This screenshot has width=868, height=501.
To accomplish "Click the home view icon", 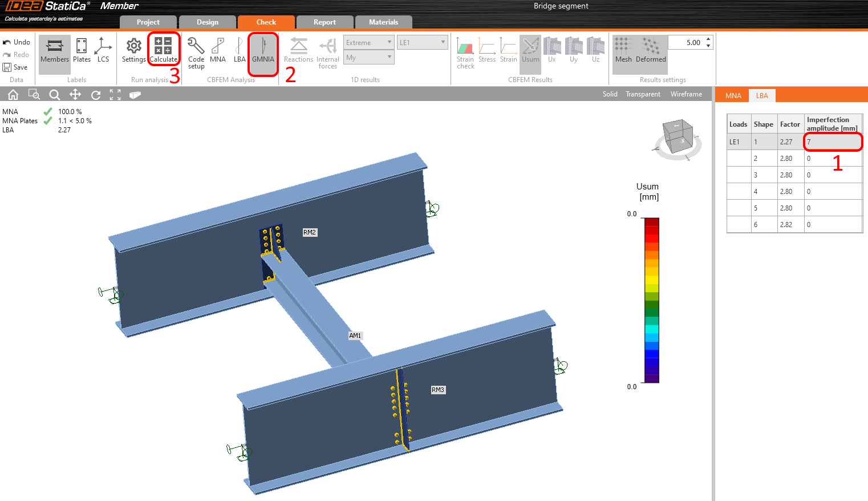I will [13, 95].
